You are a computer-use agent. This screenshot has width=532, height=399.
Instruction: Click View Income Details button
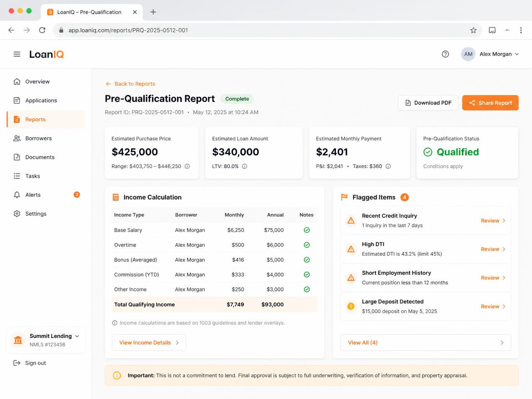(x=149, y=343)
